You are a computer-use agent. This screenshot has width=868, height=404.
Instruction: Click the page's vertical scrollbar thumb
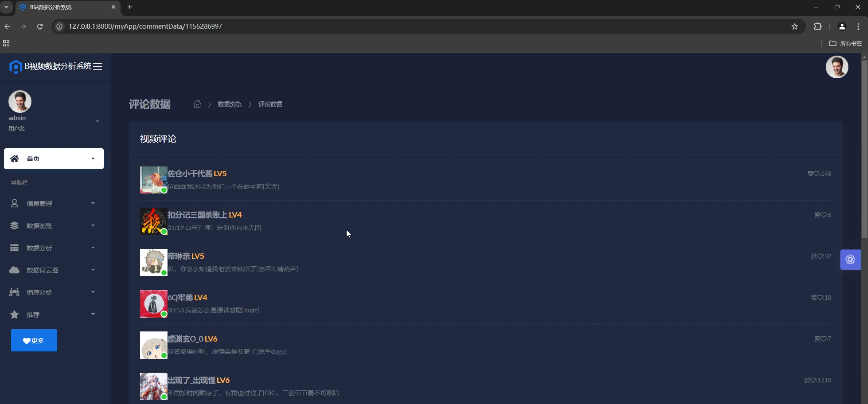[864, 149]
